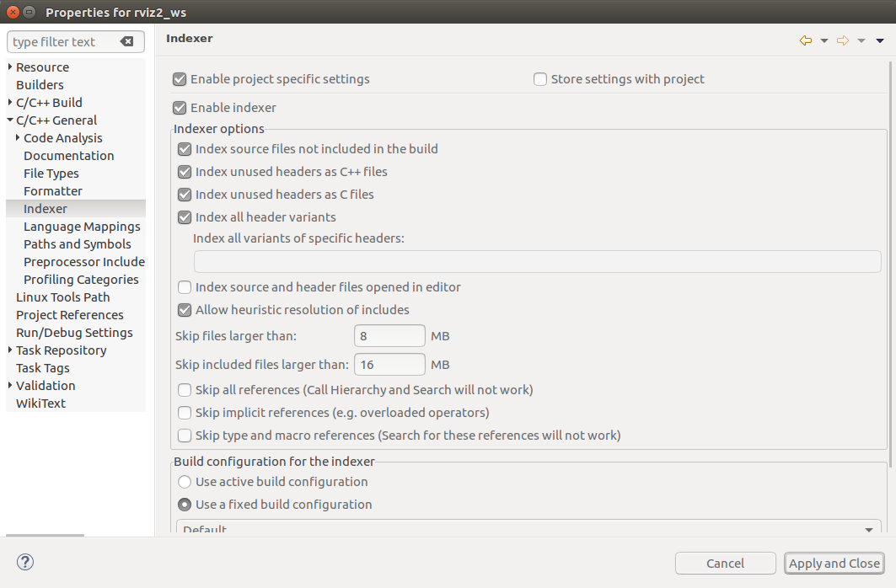896x588 pixels.
Task: Select Language Mappings in the sidebar
Action: (82, 227)
